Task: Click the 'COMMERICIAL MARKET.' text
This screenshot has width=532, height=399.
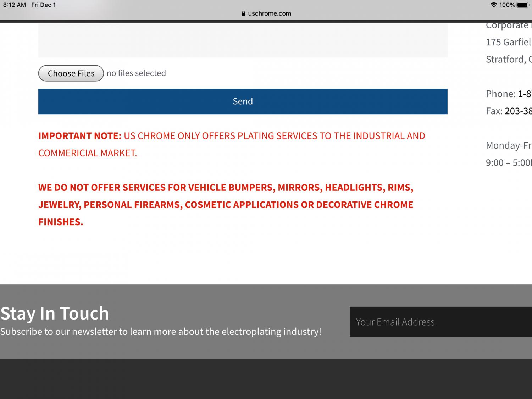Action: pos(88,153)
